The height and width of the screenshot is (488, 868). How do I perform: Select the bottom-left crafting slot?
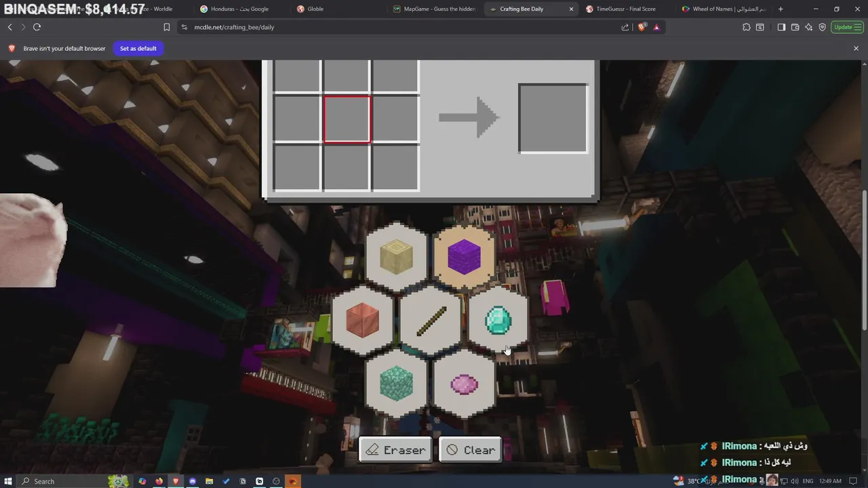point(297,167)
